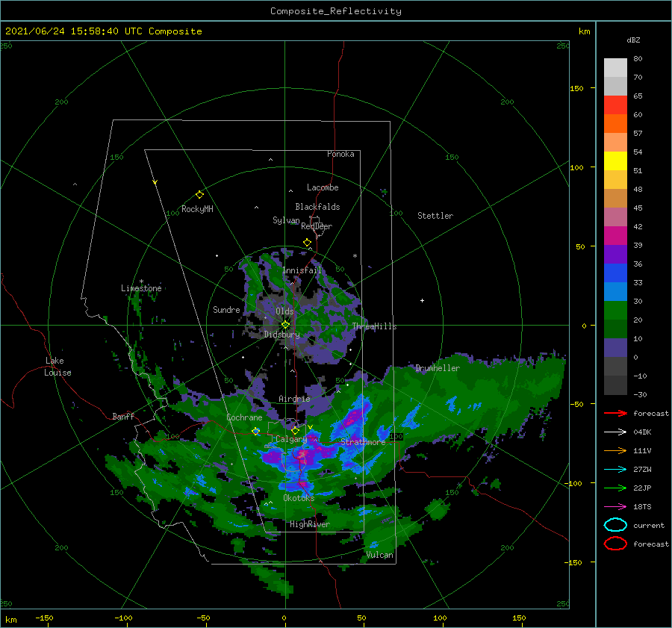Viewport: 672px width, 628px height.
Task: Click the yellow diamond marker under Cochrane
Action: point(256,432)
